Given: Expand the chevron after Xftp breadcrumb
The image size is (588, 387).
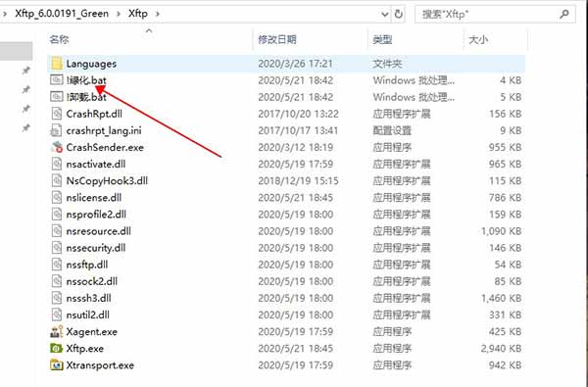Looking at the screenshot, I should pos(158,14).
